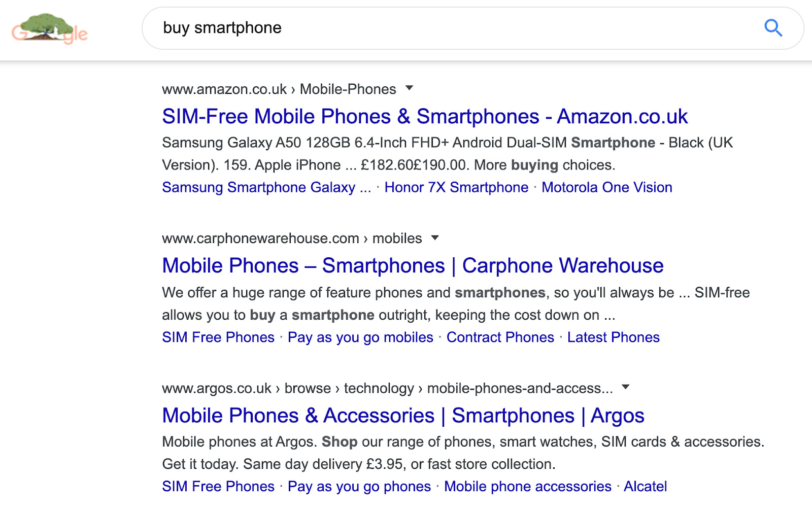Image resolution: width=812 pixels, height=512 pixels.
Task: Open the Google doodle logo
Action: tap(50, 29)
